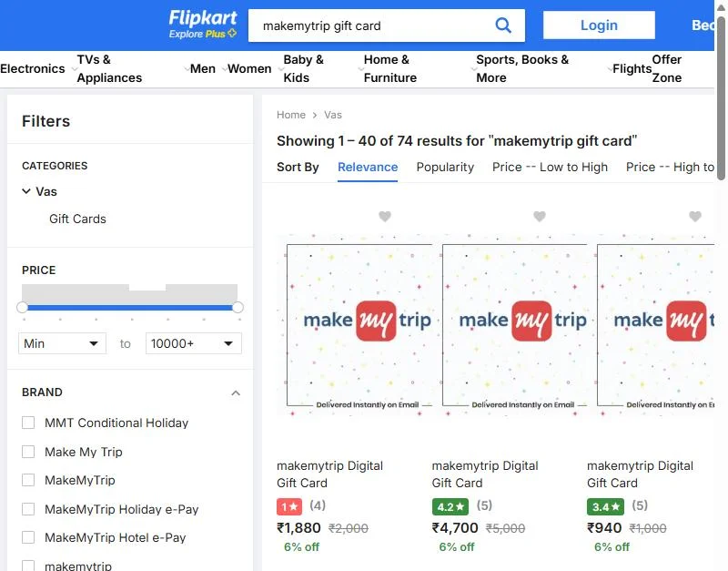Open the 10000+ max price dropdown
The width and height of the screenshot is (728, 571).
(x=193, y=343)
